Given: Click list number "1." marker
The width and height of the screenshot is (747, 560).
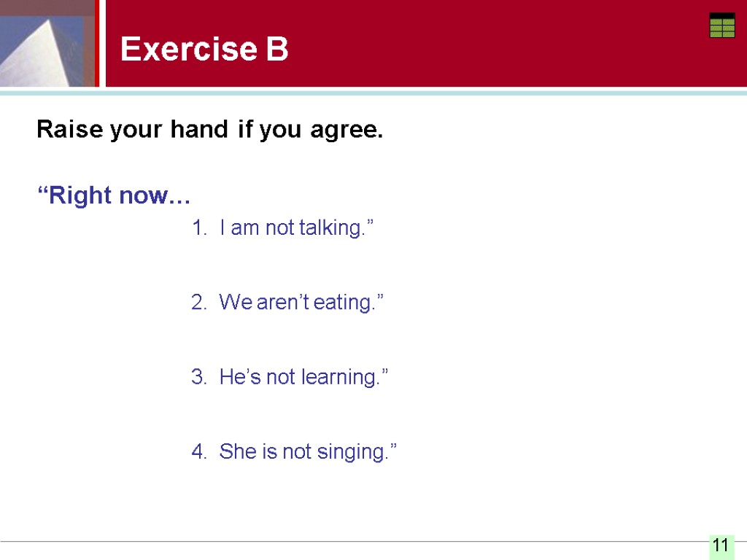Looking at the screenshot, I should (199, 228).
